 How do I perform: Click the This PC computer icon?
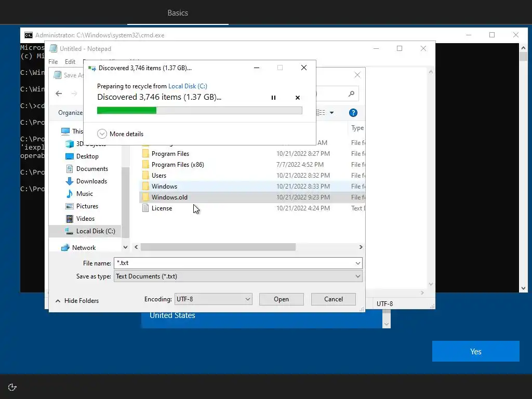click(65, 131)
